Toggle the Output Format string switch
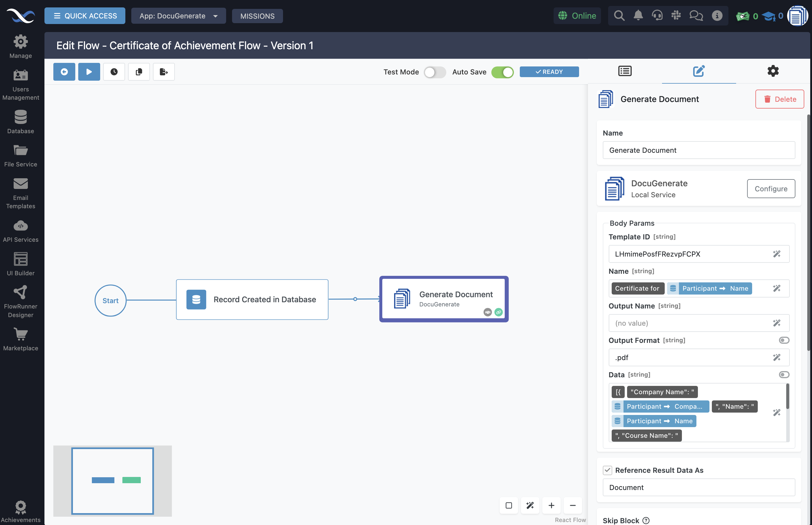 coord(784,340)
